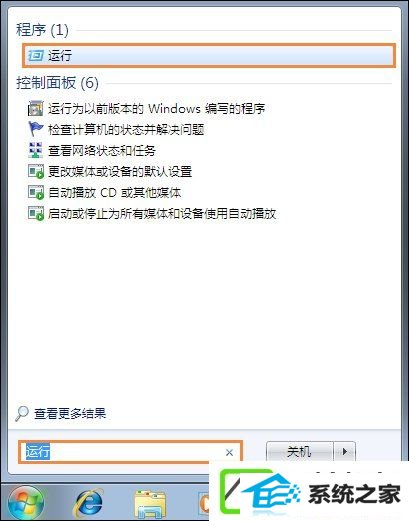Click the 程序 (1) group header
Image resolution: width=409 pixels, height=521 pixels.
click(x=42, y=30)
